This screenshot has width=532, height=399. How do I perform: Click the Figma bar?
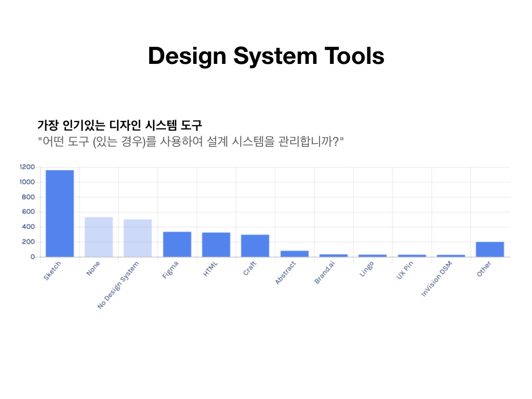(177, 244)
